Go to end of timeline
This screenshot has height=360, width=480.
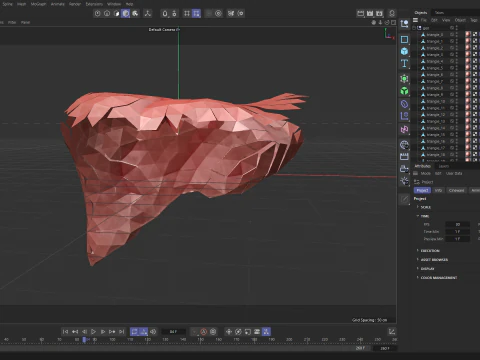coord(121,332)
